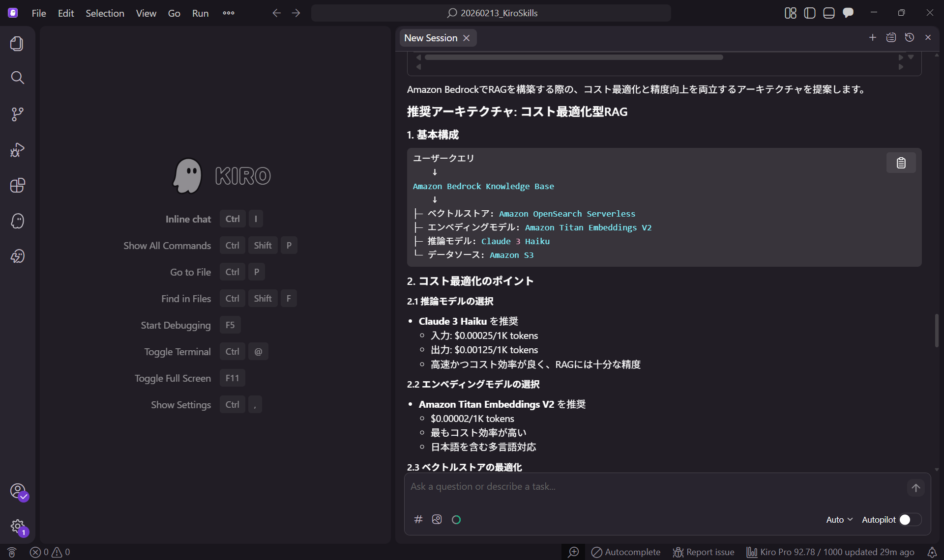Click the hash context icon in the chat input
Screen dimensions: 944x560
[x=418, y=519]
